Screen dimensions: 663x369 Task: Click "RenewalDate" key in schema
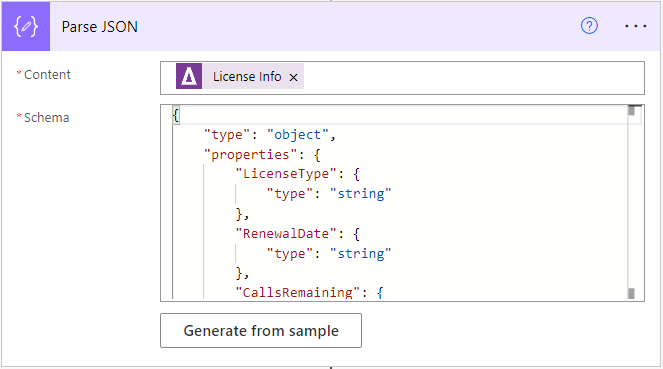(286, 234)
